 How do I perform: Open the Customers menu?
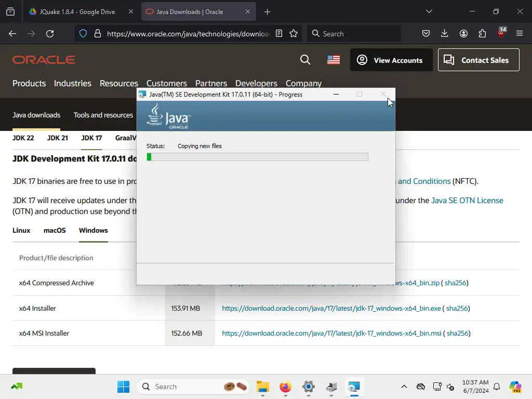167,84
